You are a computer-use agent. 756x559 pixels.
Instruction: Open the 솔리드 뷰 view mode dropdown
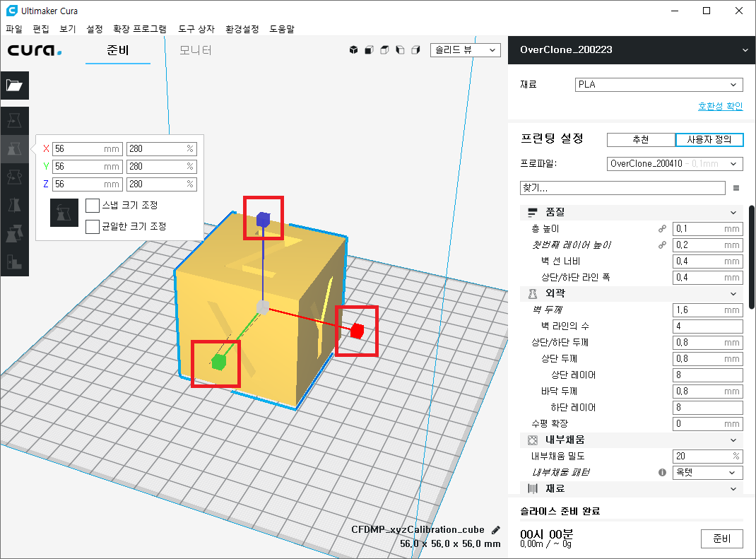point(466,49)
